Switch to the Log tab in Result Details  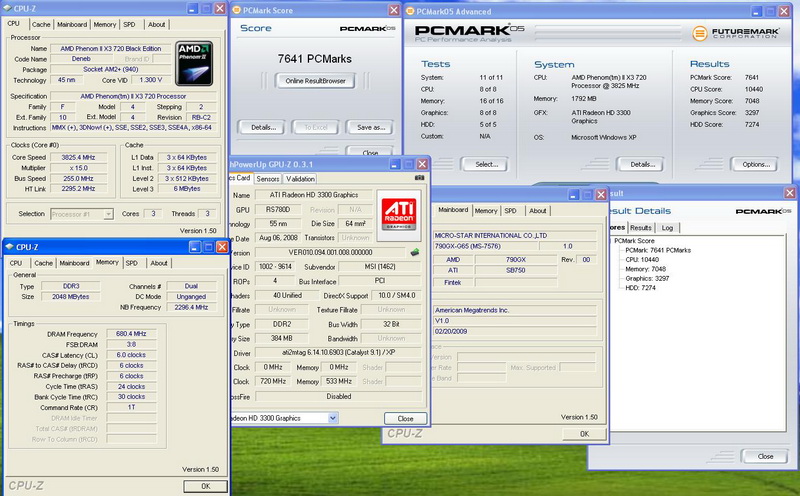[668, 228]
